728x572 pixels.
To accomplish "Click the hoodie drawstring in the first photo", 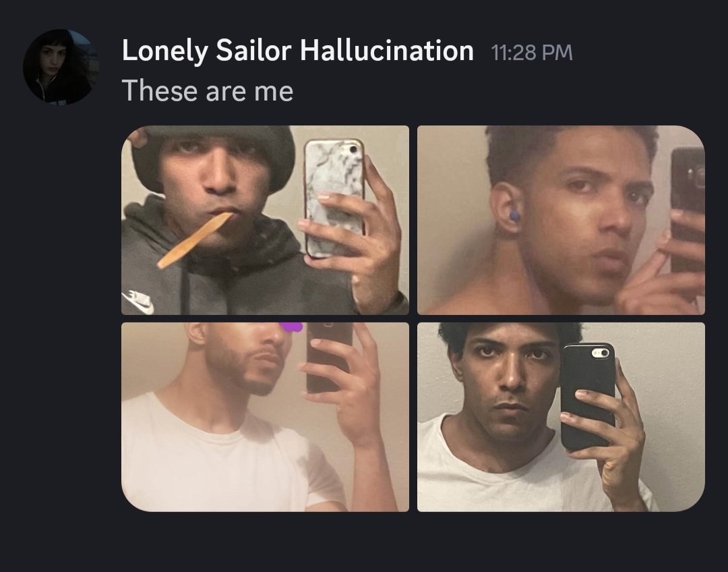I will (x=185, y=291).
